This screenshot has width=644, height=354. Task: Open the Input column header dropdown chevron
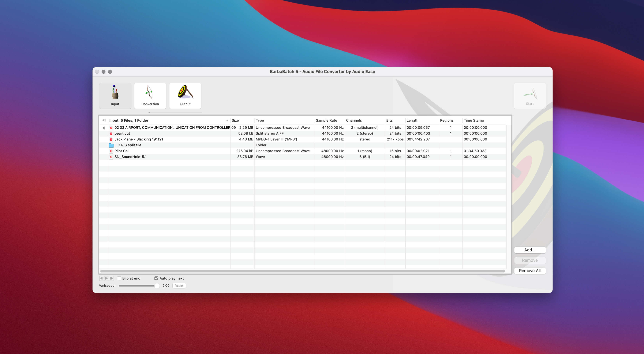tap(227, 121)
